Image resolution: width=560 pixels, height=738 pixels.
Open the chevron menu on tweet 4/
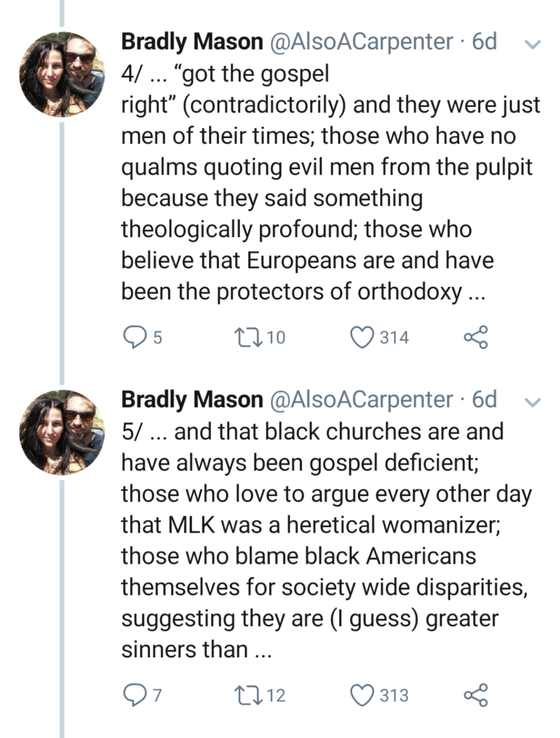click(533, 44)
